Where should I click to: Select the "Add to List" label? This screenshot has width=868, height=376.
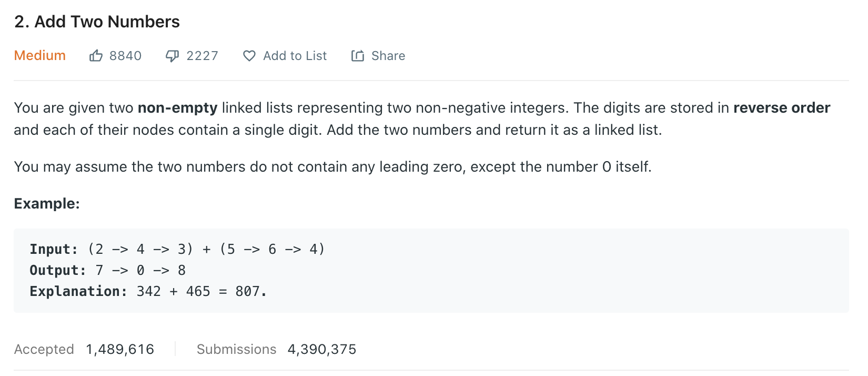click(295, 56)
